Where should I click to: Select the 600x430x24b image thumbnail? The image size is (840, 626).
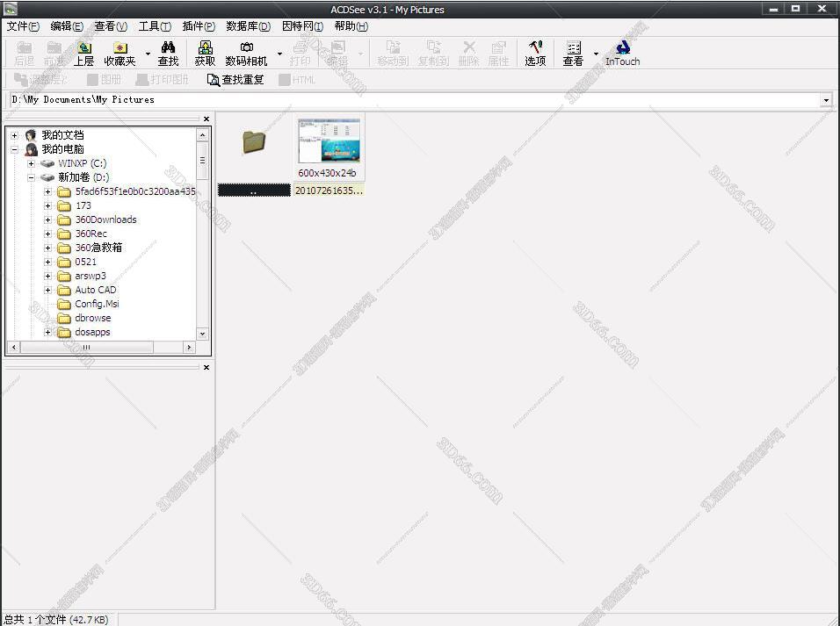click(x=329, y=141)
